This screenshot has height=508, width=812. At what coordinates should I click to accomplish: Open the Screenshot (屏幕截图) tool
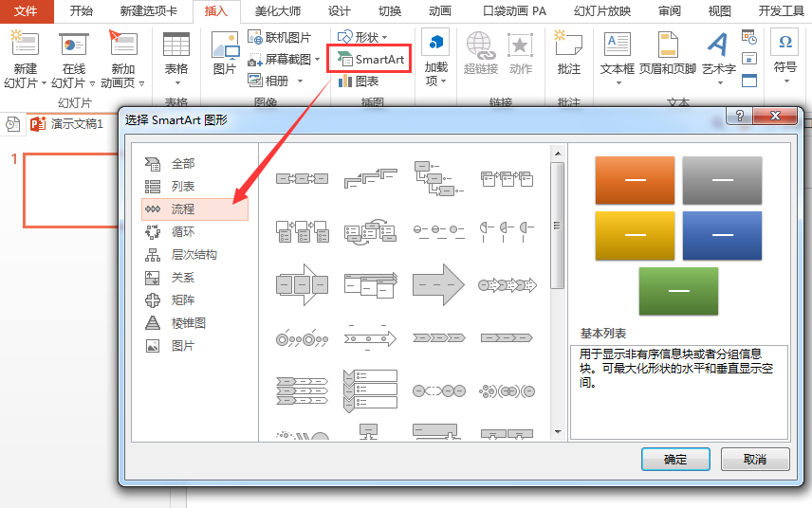(x=280, y=60)
